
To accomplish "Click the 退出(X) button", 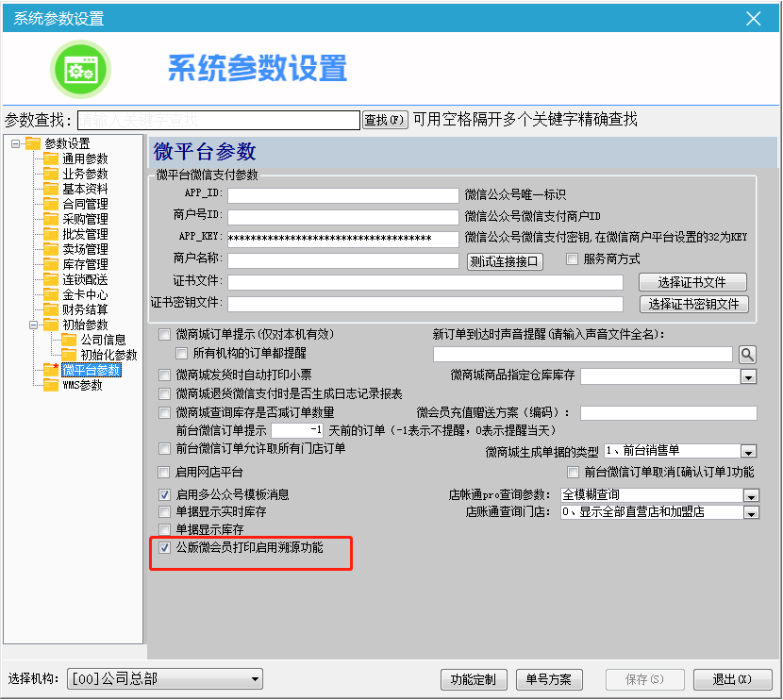I will tap(732, 679).
